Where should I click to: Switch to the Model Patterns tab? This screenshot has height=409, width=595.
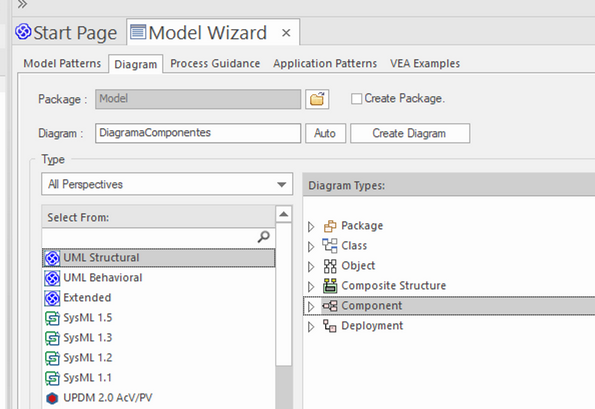coord(62,63)
